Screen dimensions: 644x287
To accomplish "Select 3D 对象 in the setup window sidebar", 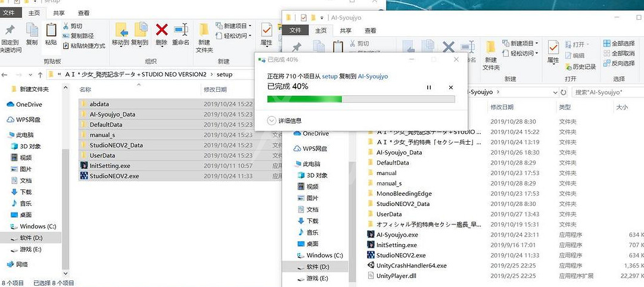I will coord(26,146).
